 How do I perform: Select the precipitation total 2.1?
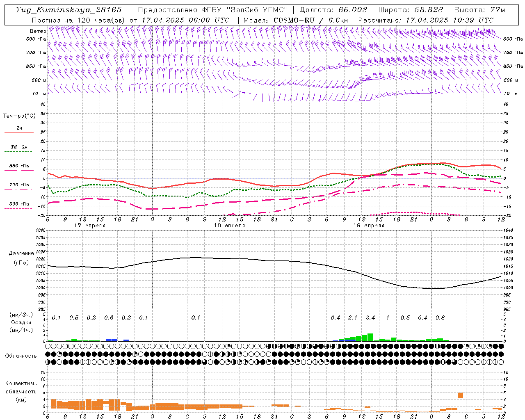pyautogui.click(x=353, y=318)
